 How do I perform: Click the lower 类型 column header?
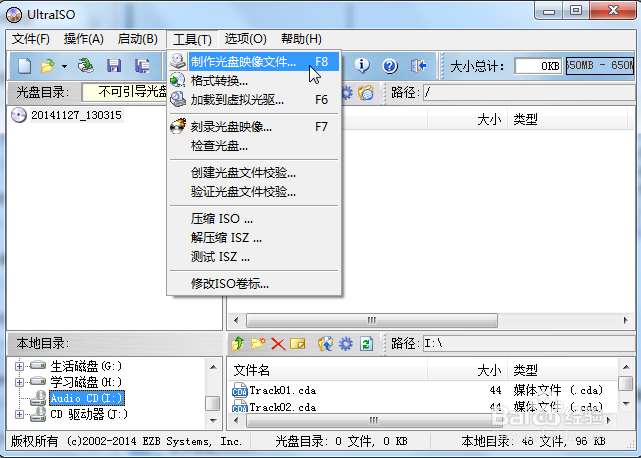point(563,370)
